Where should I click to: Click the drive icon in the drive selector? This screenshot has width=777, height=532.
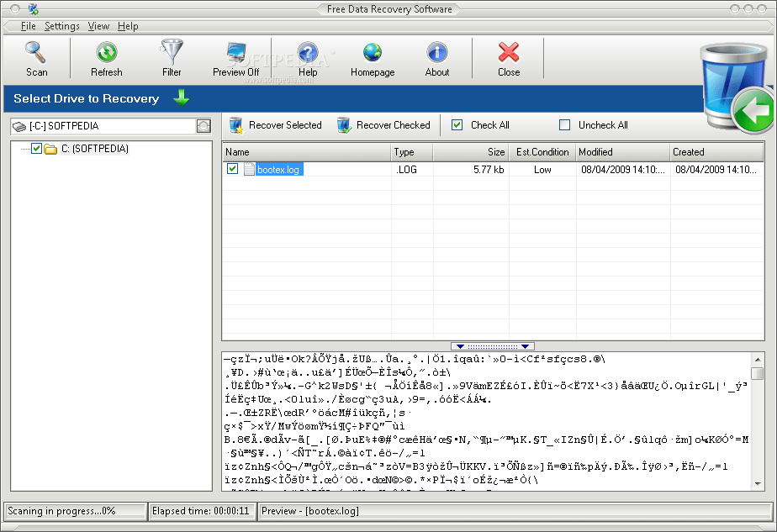pyautogui.click(x=19, y=126)
